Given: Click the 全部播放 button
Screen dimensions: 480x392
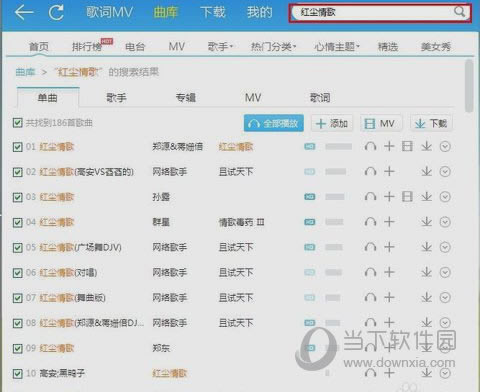Looking at the screenshot, I should pyautogui.click(x=274, y=123).
